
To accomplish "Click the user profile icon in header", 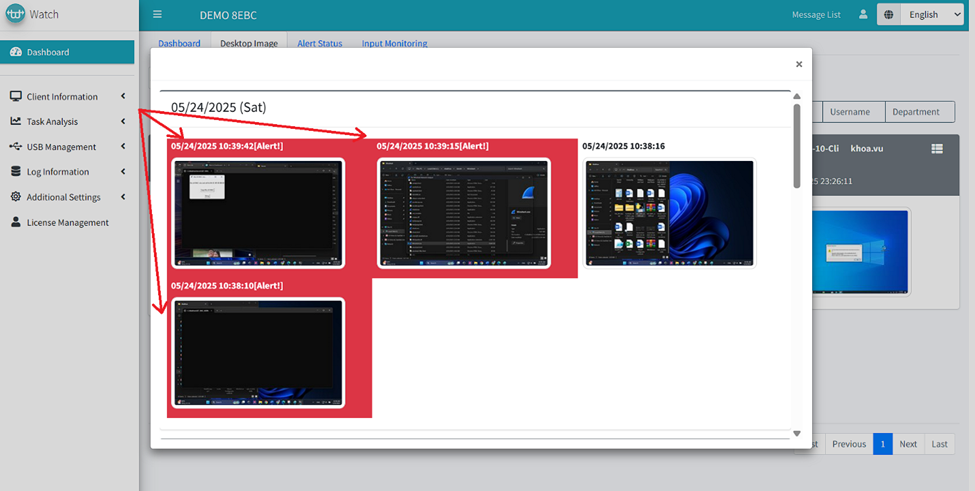I will click(x=862, y=15).
